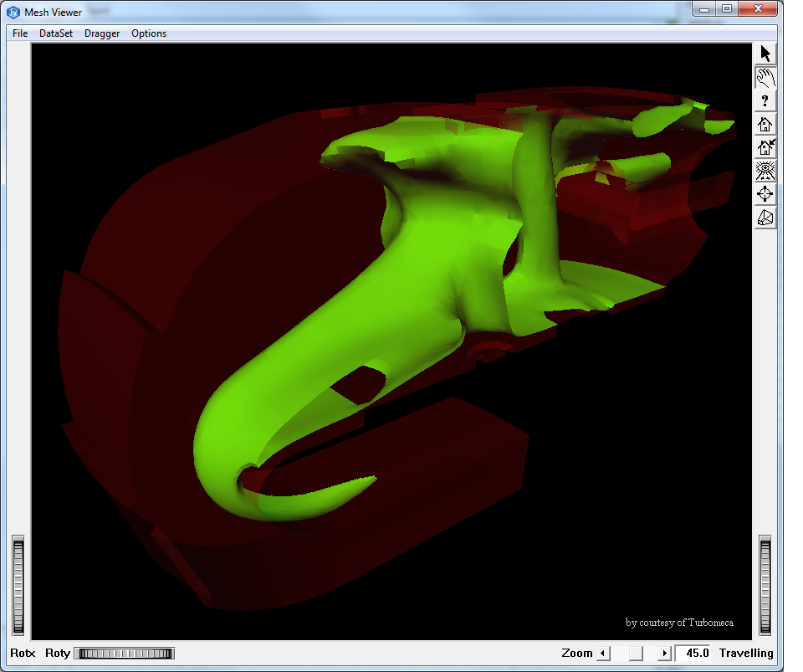Click the Mesh Viewer title bar app icon
The image size is (803, 672).
click(x=13, y=12)
